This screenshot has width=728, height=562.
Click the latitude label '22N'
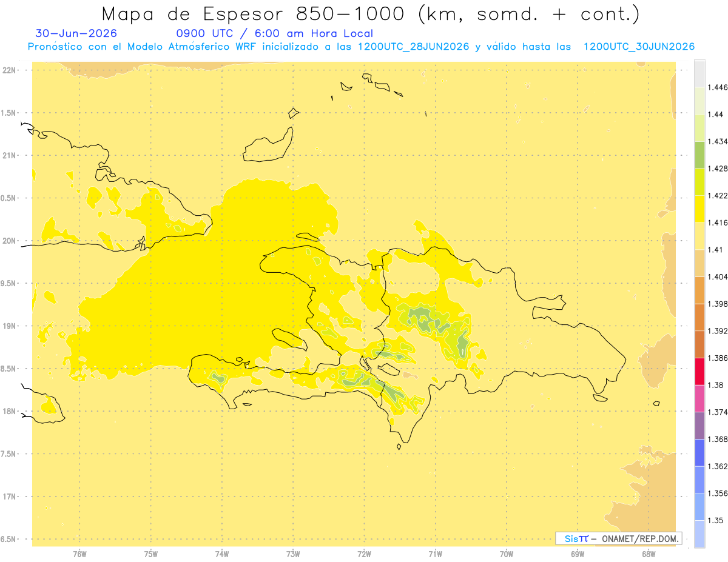(10, 70)
